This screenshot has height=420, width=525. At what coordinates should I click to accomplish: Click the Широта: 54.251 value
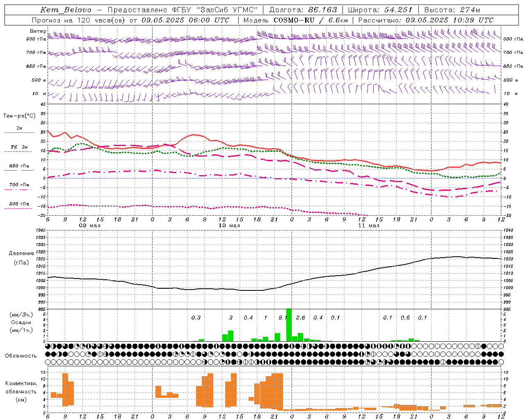tap(380, 10)
